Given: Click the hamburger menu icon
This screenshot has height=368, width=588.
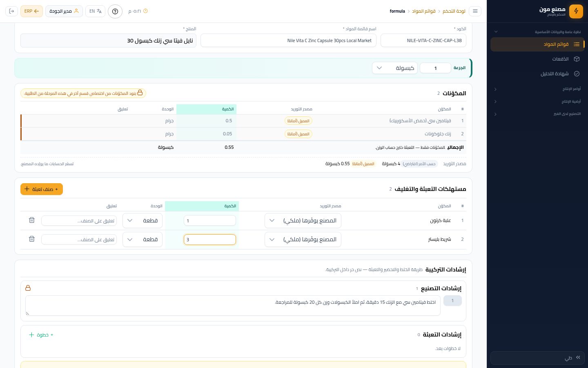Looking at the screenshot, I should 475,11.
